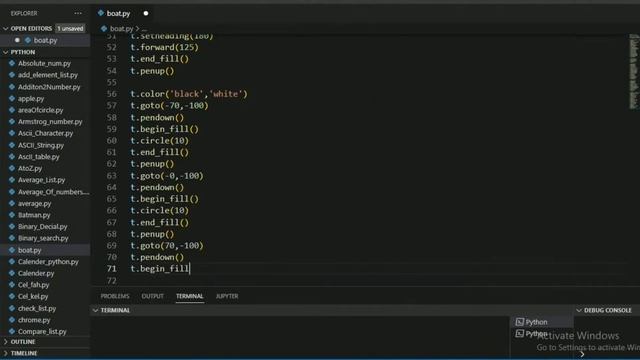Image resolution: width=640 pixels, height=360 pixels.
Task: Click the t.forward(125) line
Action: point(164,47)
